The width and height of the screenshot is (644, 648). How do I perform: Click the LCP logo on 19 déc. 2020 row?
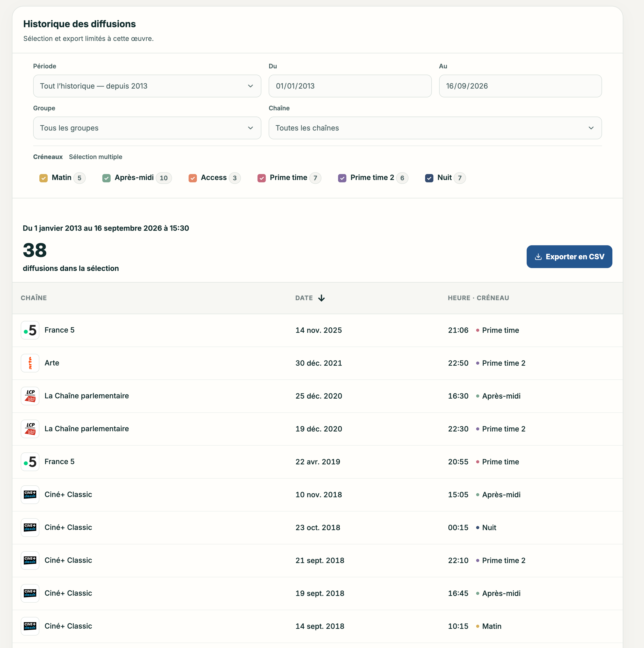click(30, 429)
